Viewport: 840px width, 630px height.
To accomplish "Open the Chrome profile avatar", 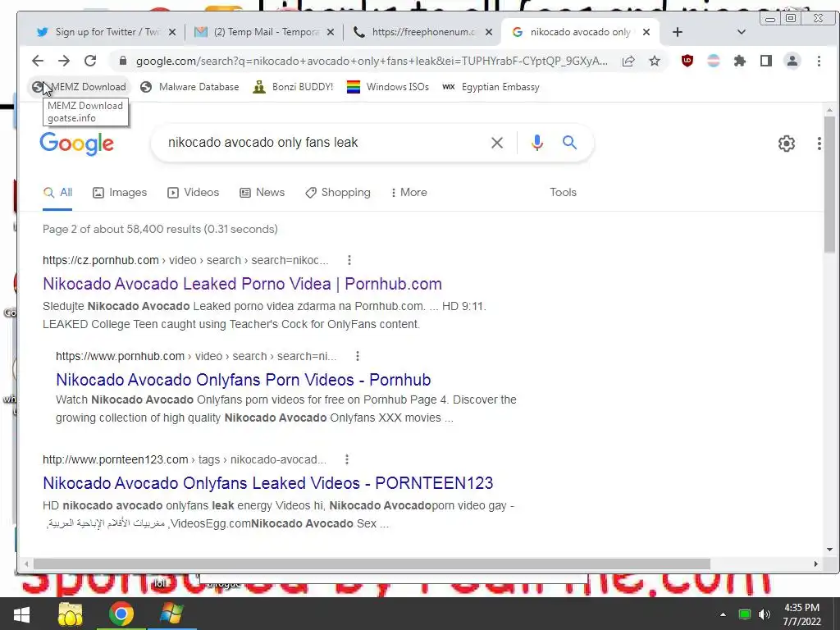I will click(792, 61).
